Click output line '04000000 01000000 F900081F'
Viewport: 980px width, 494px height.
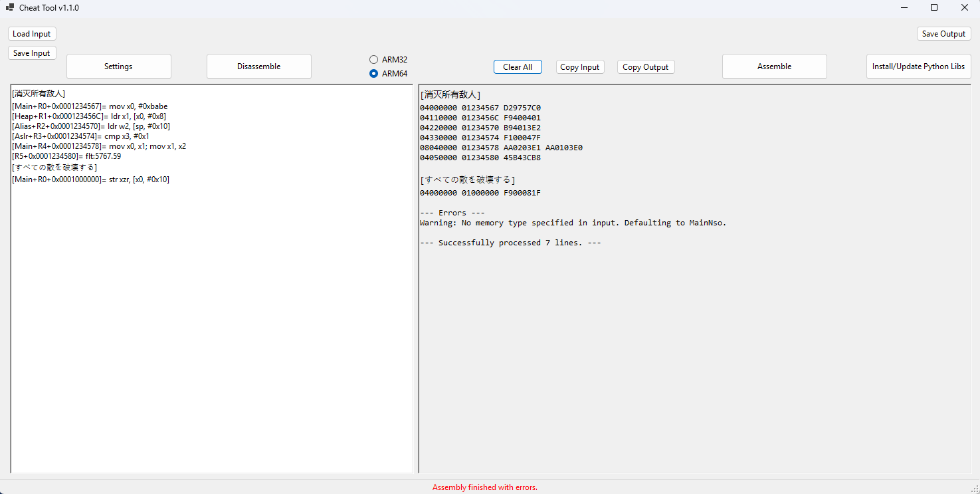point(480,193)
